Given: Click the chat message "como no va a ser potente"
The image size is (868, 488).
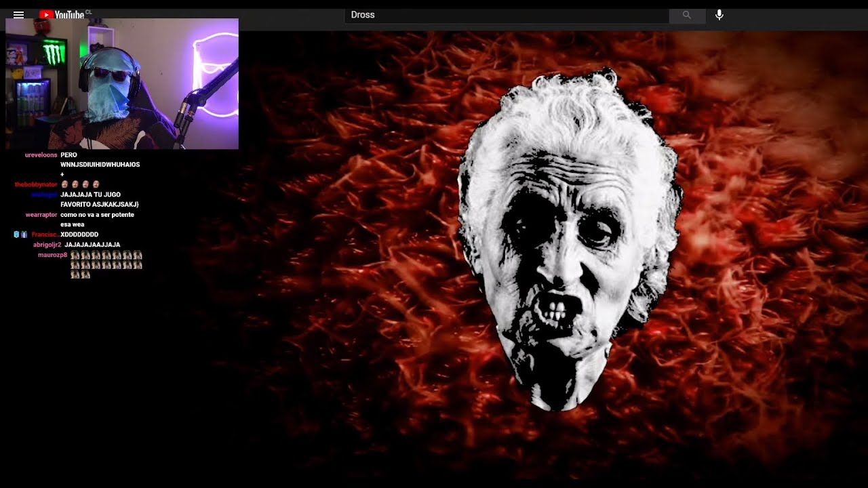Looking at the screenshot, I should [x=97, y=215].
